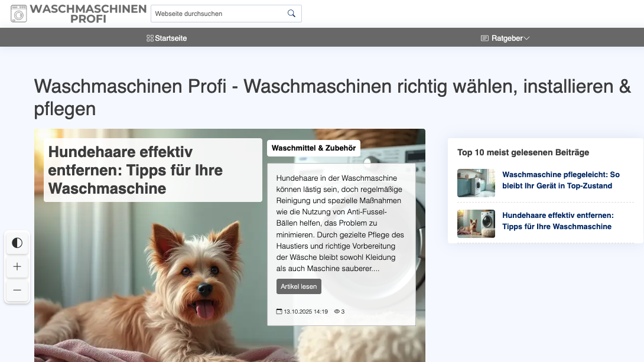Click the calendar icon on article date
644x362 pixels.
(278, 311)
